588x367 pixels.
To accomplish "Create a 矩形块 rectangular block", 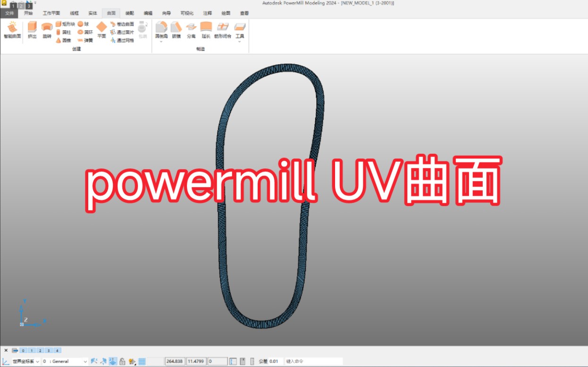I will [65, 24].
